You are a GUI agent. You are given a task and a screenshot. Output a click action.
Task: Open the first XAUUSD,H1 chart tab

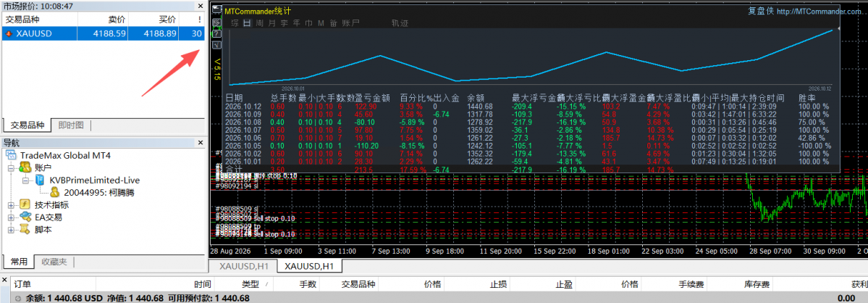(x=244, y=267)
